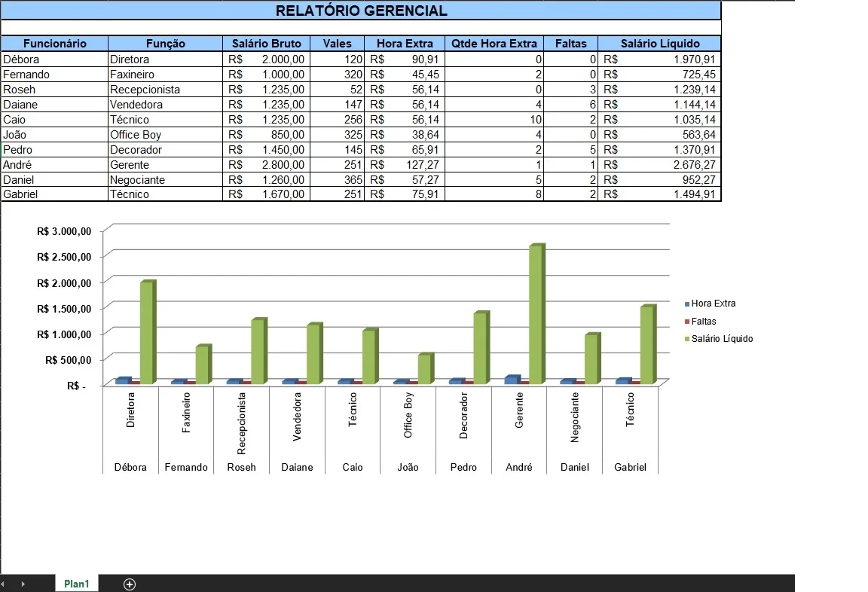This screenshot has width=868, height=592.
Task: Click the Daniel name cell in table
Action: coord(55,179)
